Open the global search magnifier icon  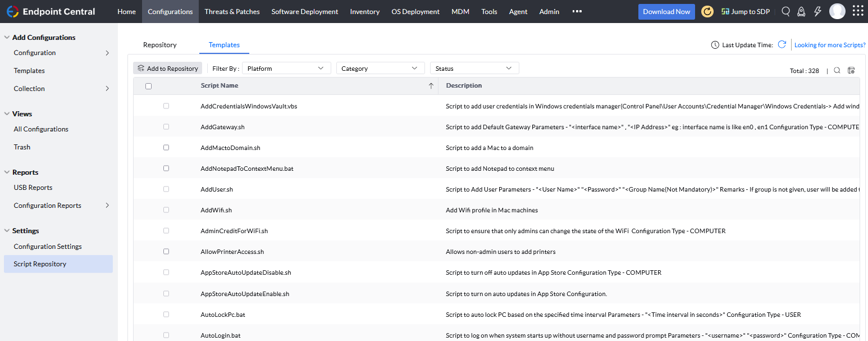click(x=785, y=11)
